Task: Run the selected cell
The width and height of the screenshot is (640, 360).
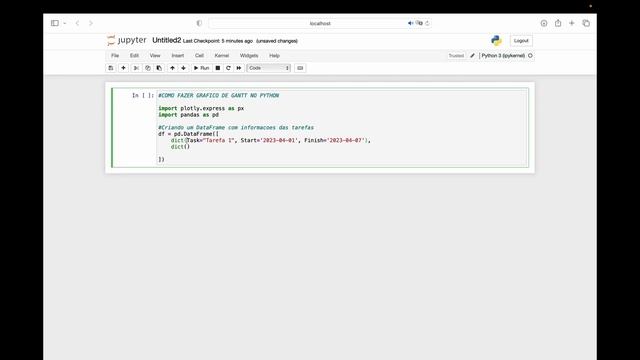Action: [202, 68]
